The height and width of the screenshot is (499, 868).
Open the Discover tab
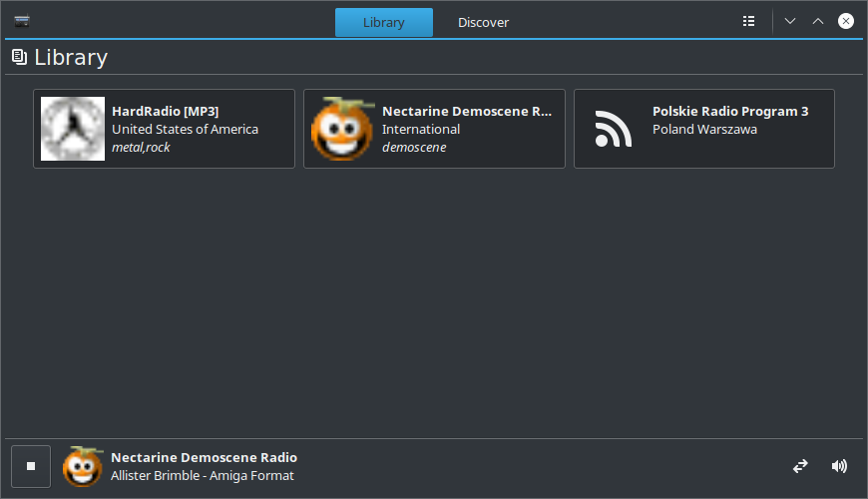483,22
